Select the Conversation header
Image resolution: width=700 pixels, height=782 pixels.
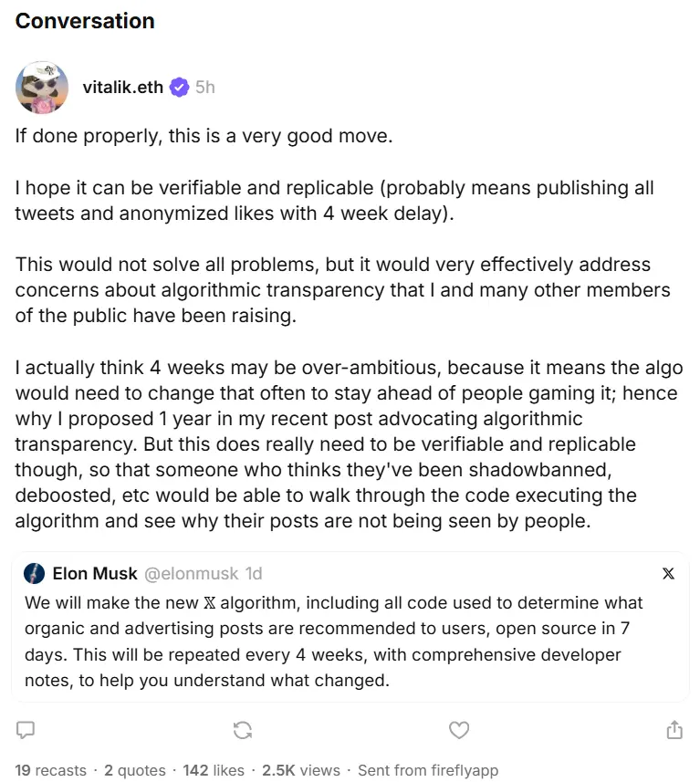click(x=84, y=20)
